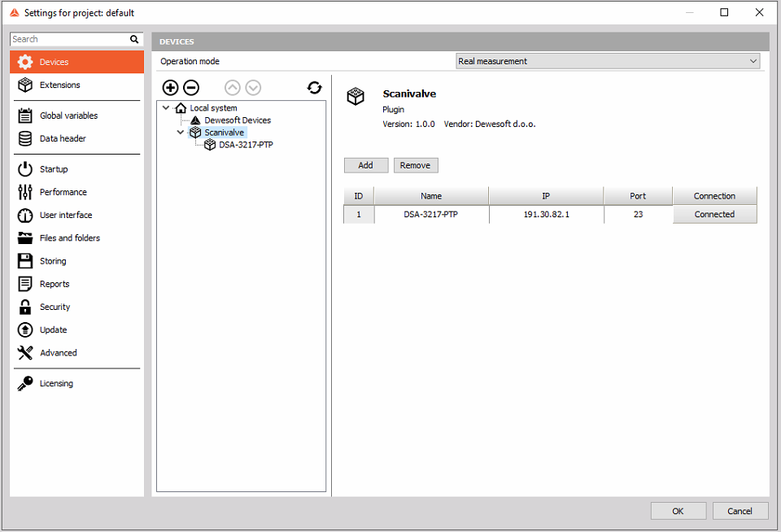Click the Devices gear icon
This screenshot has height=532, width=781.
click(25, 62)
